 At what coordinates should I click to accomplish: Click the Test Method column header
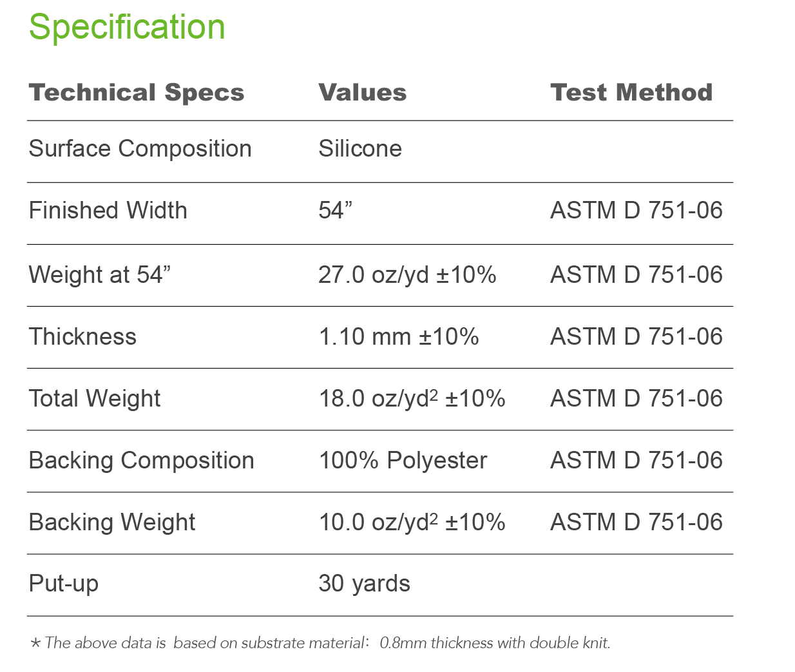631,92
